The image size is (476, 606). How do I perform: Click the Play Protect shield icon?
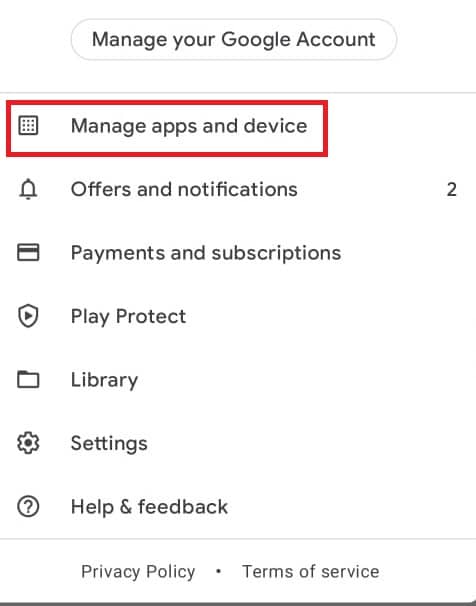[28, 316]
